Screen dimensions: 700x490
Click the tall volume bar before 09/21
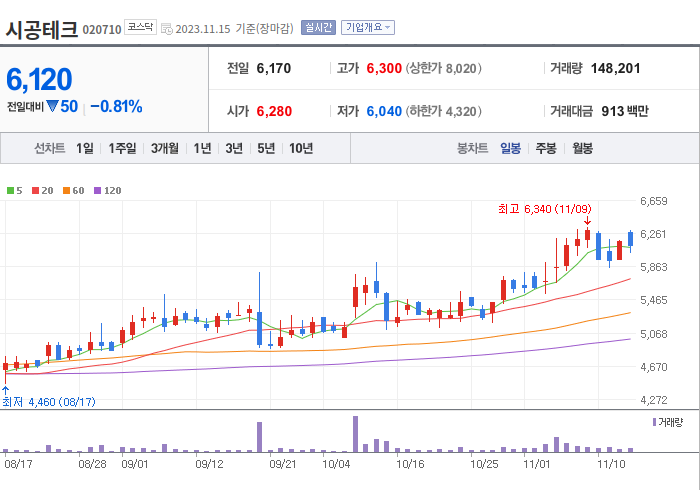(x=259, y=437)
